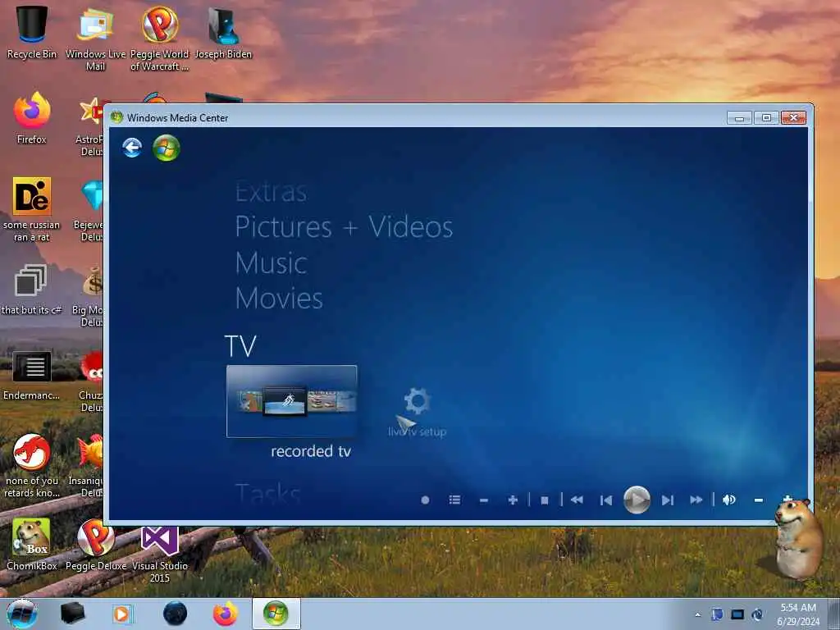Open Joseph Biden desktop icon
The width and height of the screenshot is (840, 630).
click(x=223, y=32)
